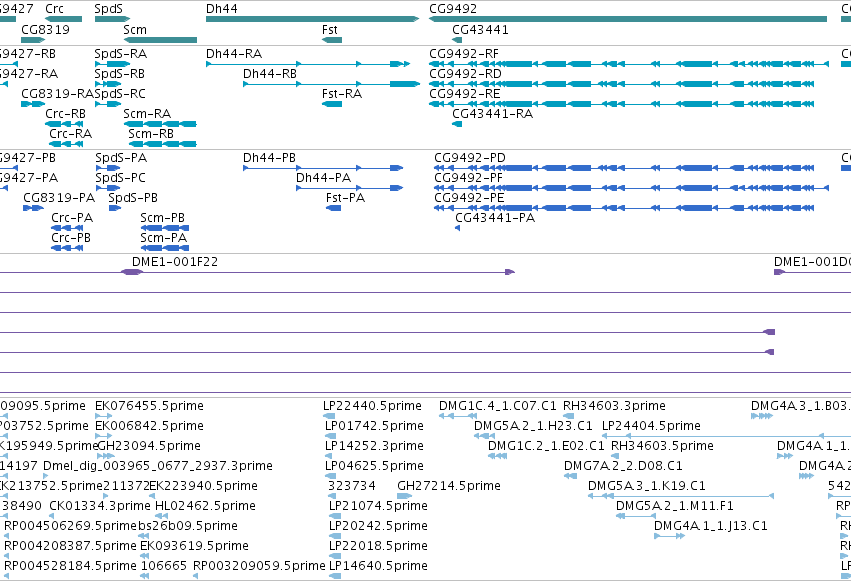Select the RH34603.3prime label
851x581 pixels.
[x=614, y=406]
